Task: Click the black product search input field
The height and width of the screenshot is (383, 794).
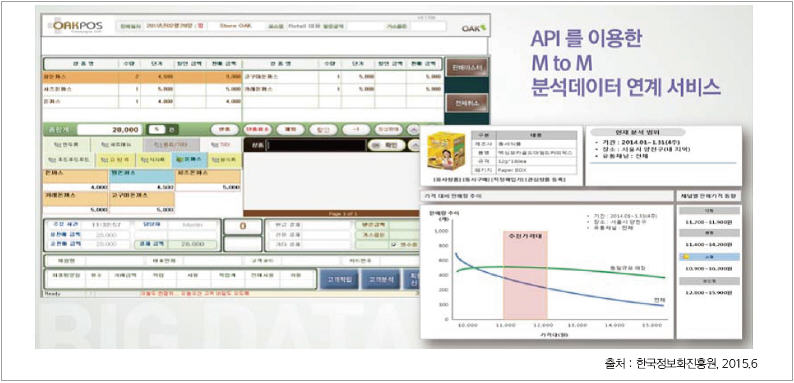Action: 315,145
